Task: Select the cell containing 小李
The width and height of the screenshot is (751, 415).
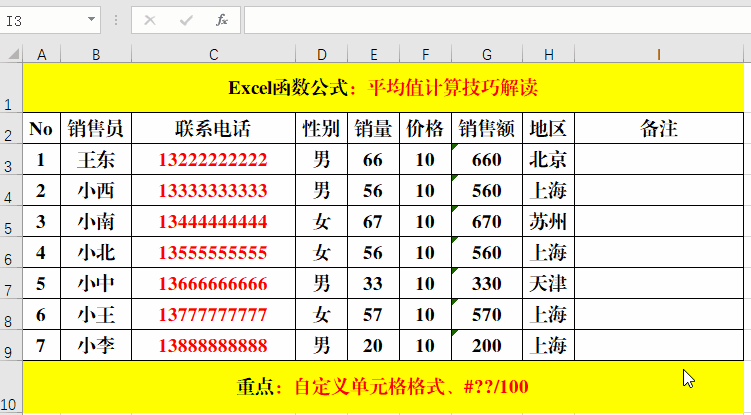Action: [96, 345]
